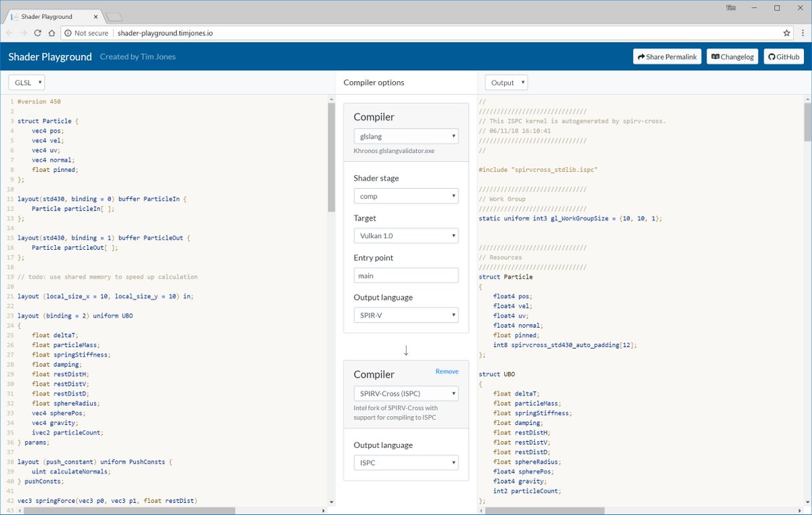Click '// Resources' comment in output
Screen dimensions: 812x515
click(x=500, y=258)
